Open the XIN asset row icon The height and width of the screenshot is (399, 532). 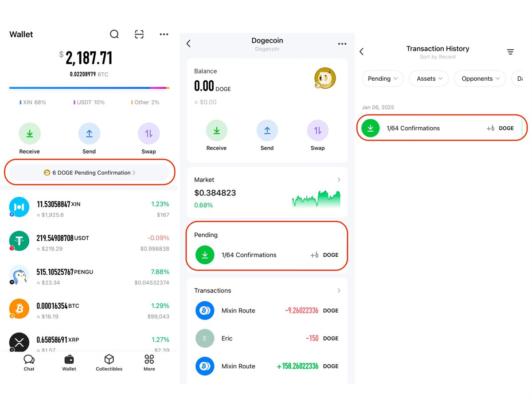point(19,207)
